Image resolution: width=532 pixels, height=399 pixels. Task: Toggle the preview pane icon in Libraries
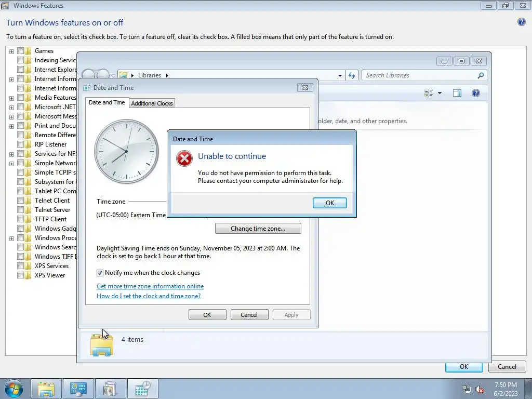(457, 93)
